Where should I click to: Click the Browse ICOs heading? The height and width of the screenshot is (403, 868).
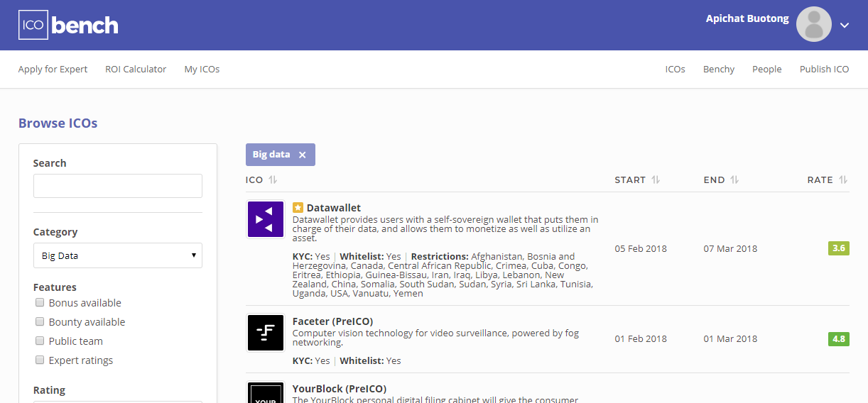coord(58,123)
